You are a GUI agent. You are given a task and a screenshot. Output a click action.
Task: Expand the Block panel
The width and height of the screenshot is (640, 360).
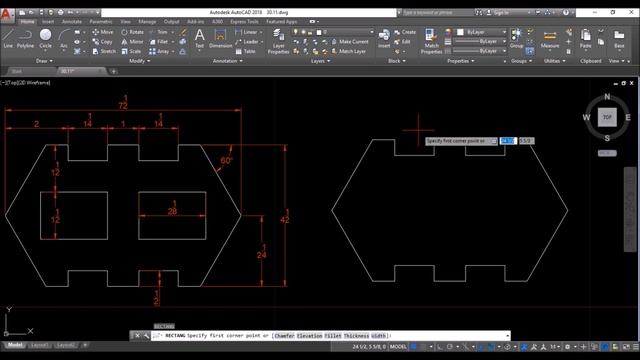(397, 61)
